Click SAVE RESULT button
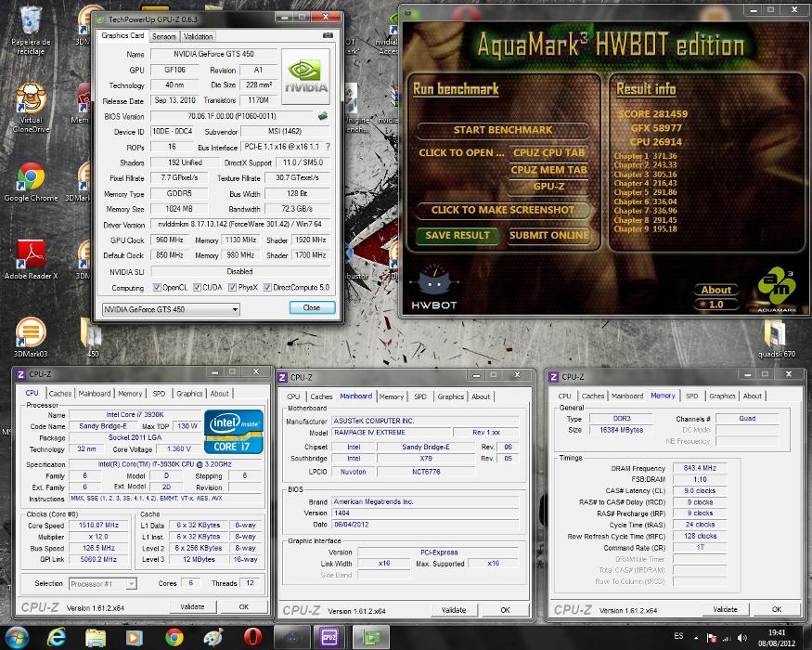This screenshot has height=650, width=812. [458, 235]
